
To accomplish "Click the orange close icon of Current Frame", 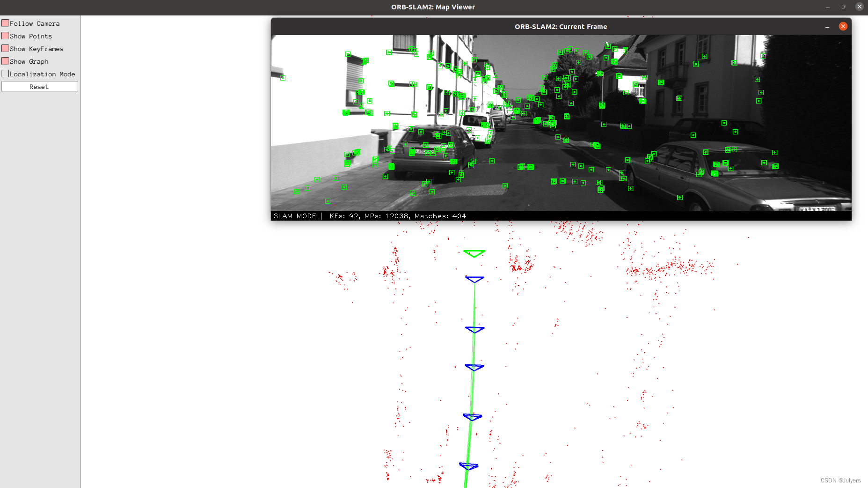I will click(x=843, y=26).
